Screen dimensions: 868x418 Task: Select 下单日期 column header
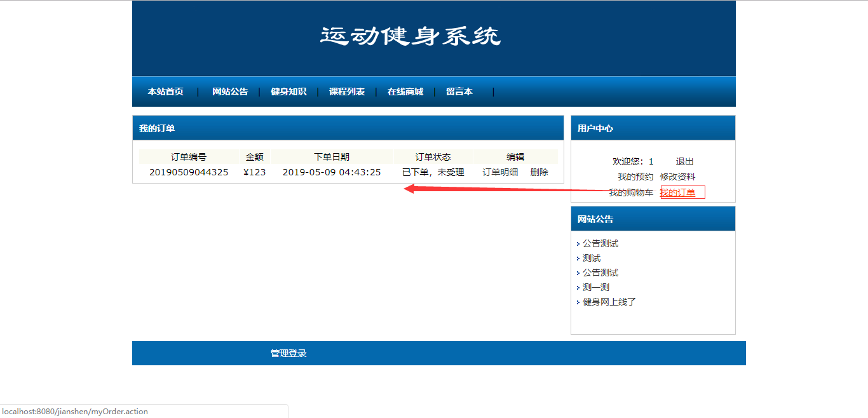tap(332, 157)
